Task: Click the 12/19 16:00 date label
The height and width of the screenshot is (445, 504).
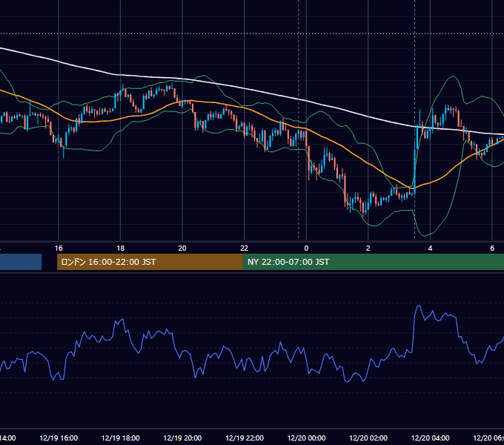Action: point(59,438)
